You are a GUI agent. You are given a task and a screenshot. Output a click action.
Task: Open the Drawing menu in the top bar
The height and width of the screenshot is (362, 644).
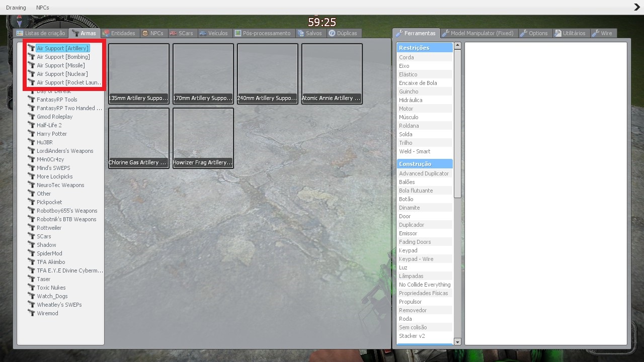[16, 8]
